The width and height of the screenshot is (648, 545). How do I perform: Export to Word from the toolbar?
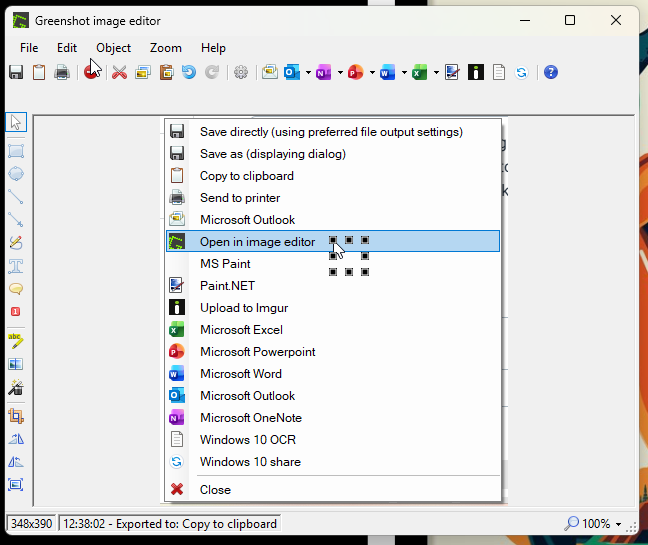point(388,72)
